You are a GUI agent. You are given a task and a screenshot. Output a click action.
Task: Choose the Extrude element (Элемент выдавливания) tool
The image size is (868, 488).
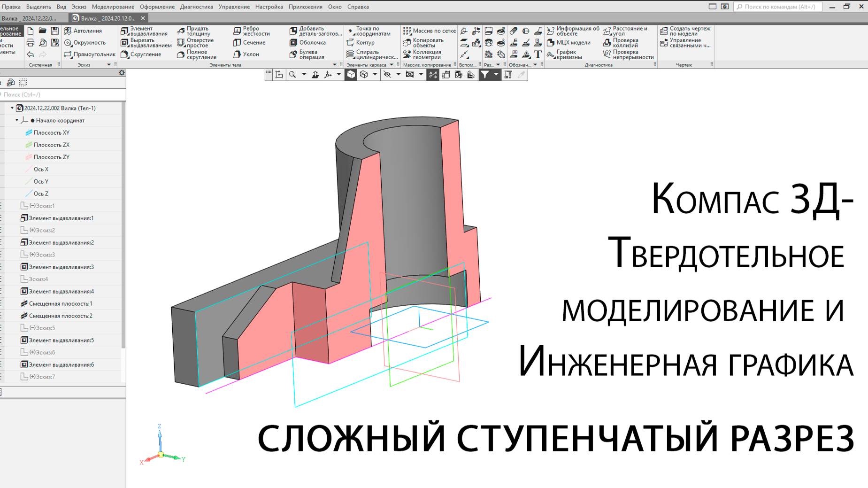click(144, 31)
